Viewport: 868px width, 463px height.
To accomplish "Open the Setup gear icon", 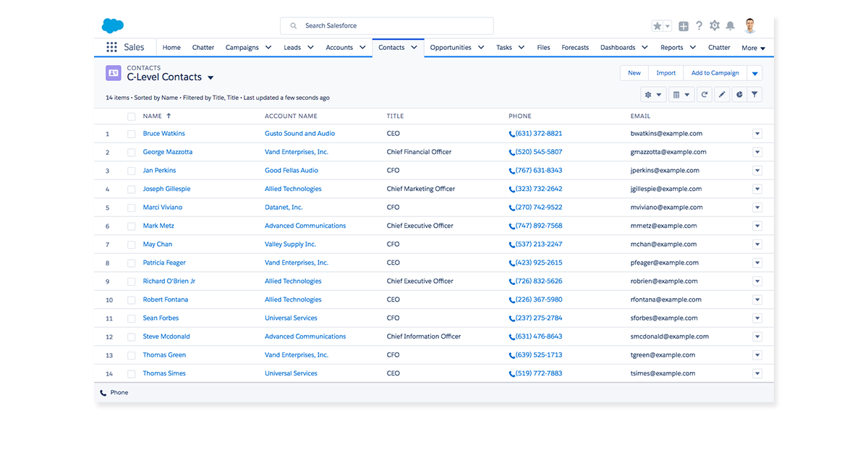I will point(715,26).
